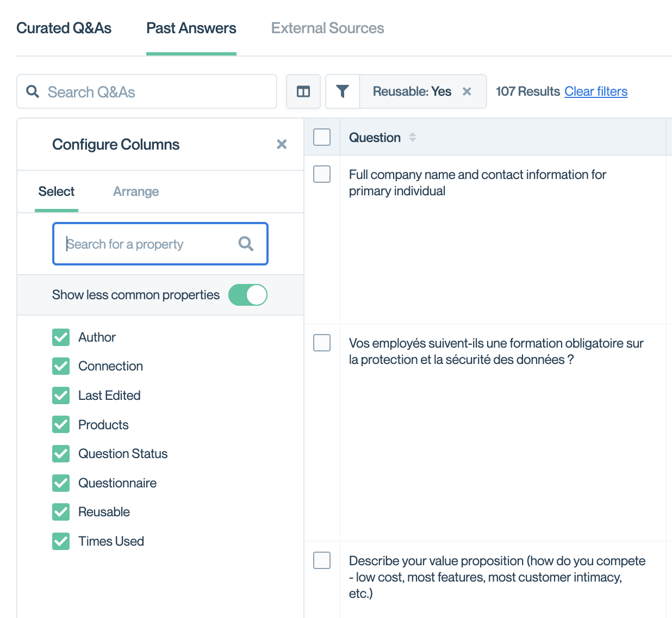Image resolution: width=672 pixels, height=618 pixels.
Task: Uncheck the Times Used column checkbox
Action: (x=61, y=541)
